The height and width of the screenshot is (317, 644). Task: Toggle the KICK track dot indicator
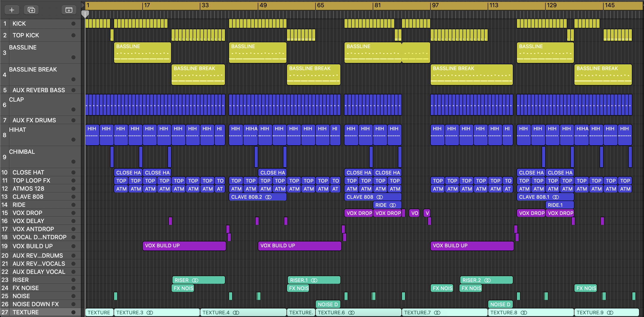coord(73,24)
